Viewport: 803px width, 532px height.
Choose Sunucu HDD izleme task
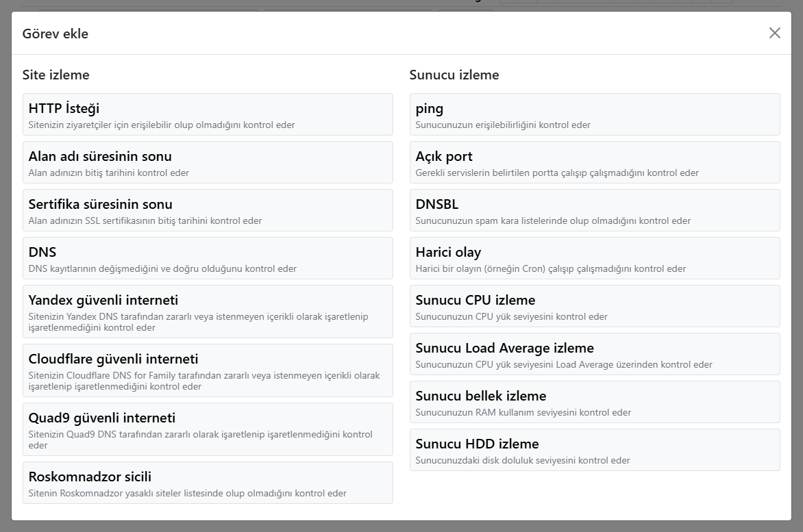point(595,450)
